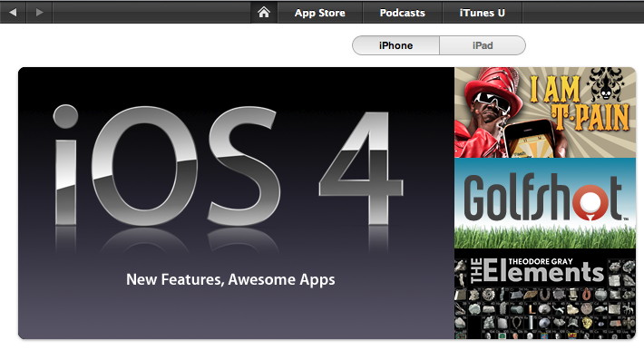Open the Podcasts tab
This screenshot has width=644, height=350.
coord(402,13)
